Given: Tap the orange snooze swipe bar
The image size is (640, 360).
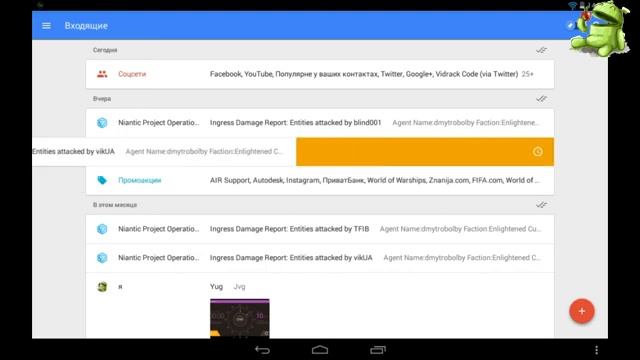Looking at the screenshot, I should point(425,152).
